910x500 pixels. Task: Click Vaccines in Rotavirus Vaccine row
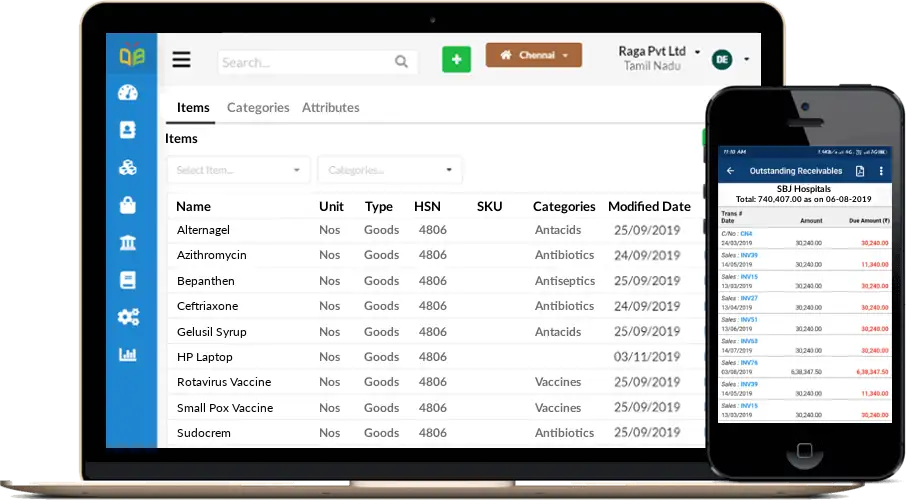point(558,382)
